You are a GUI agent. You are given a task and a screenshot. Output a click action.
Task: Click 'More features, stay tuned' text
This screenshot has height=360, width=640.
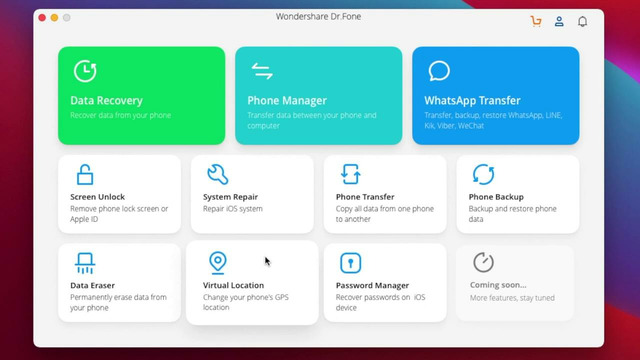(512, 298)
